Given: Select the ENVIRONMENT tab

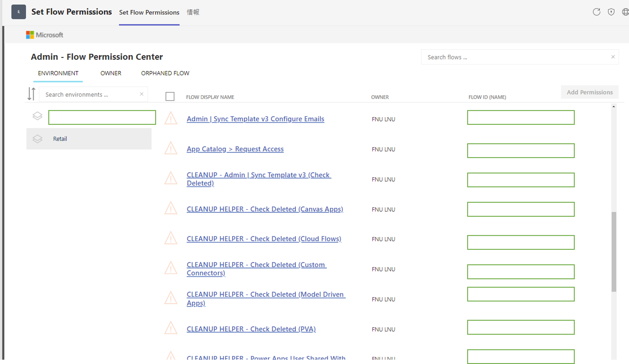Looking at the screenshot, I should [x=58, y=73].
